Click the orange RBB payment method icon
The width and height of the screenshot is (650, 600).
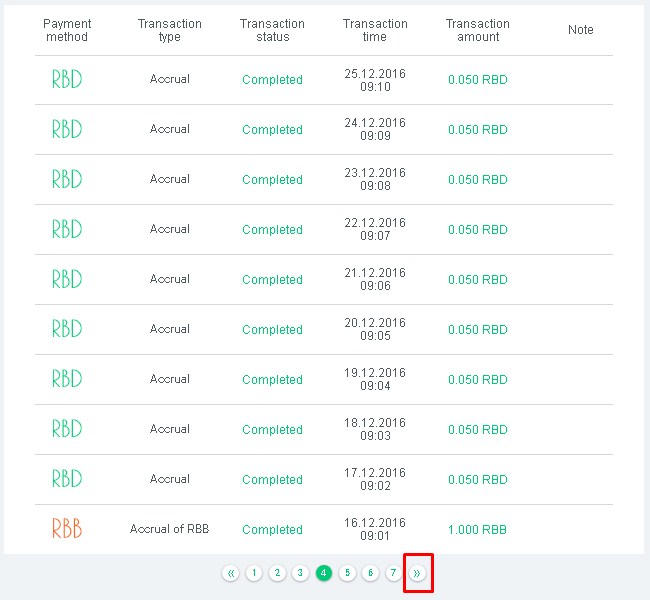(67, 529)
